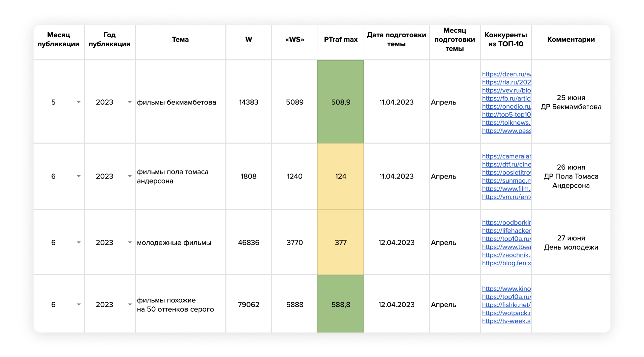Open month dropdown in the Бекмамбетова row
The image size is (644, 357).
pyautogui.click(x=78, y=102)
